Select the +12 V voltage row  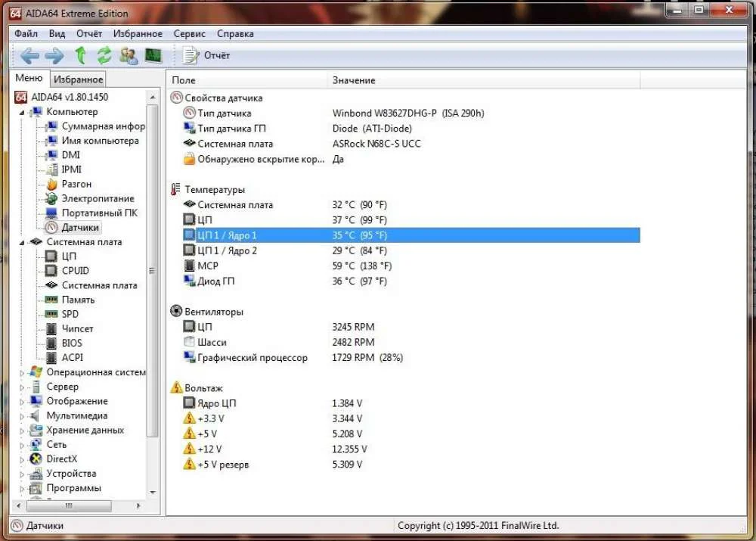click(411, 449)
